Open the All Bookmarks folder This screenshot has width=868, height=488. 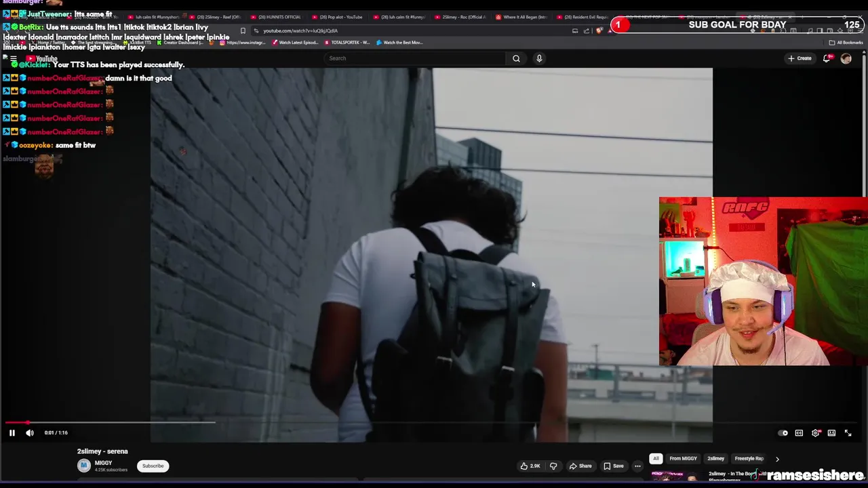tap(846, 43)
